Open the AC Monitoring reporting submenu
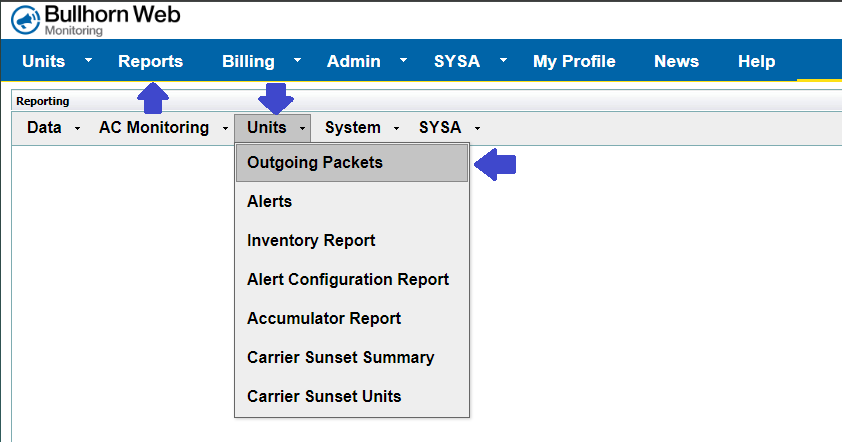842x442 pixels. click(x=154, y=128)
